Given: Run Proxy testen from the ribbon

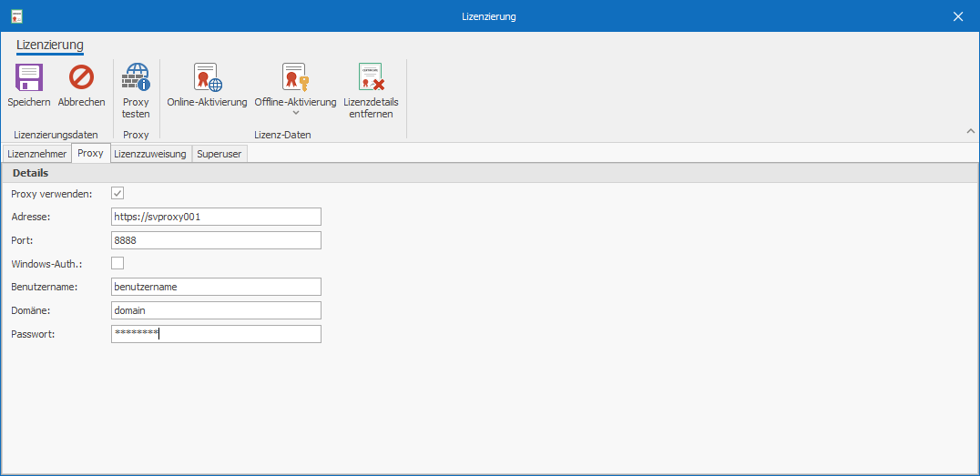Looking at the screenshot, I should click(x=136, y=77).
